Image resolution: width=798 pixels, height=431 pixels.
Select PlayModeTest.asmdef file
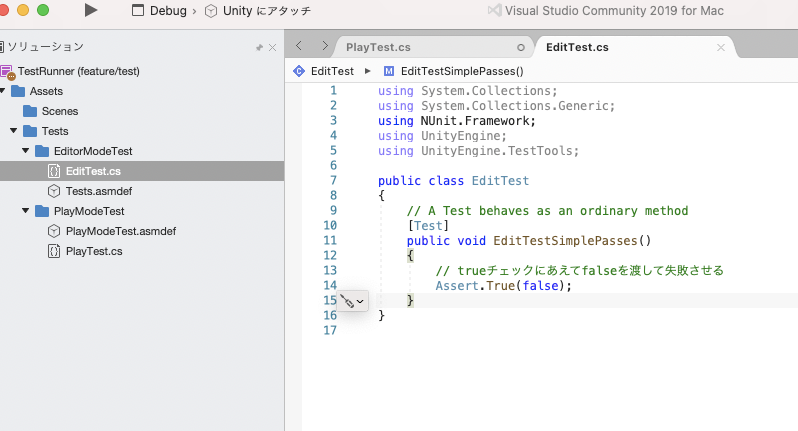tap(121, 231)
